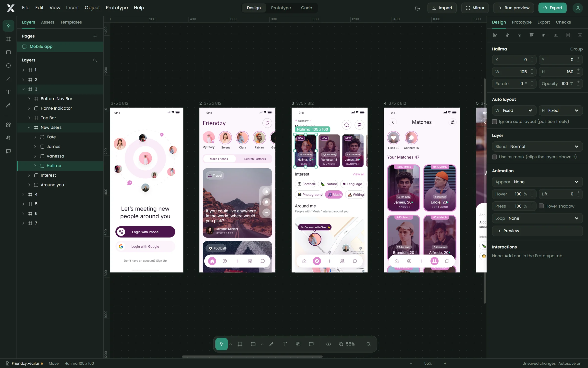
Task: Open the Appear animation dropdown
Action: 537,182
